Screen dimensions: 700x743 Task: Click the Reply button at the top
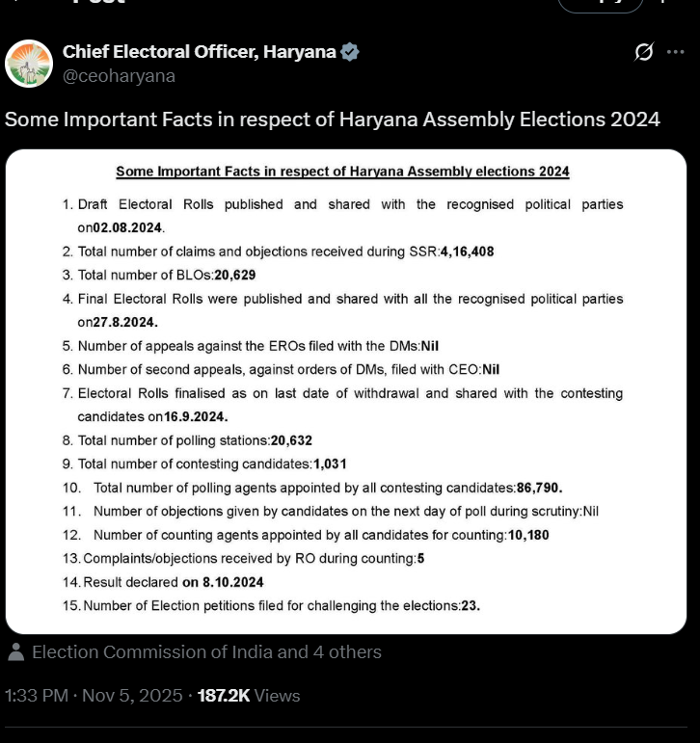pos(599,3)
